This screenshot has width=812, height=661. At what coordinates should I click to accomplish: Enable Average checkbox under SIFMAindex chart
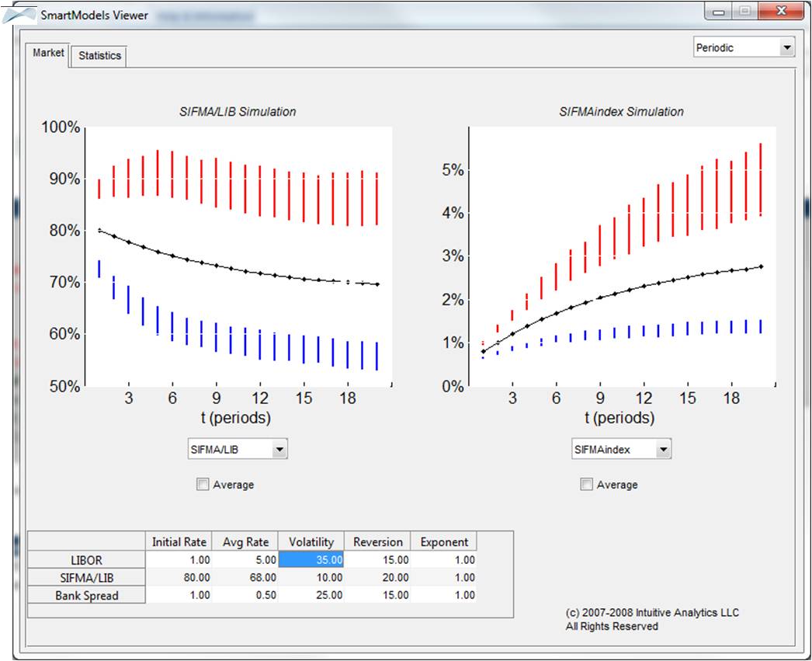587,485
